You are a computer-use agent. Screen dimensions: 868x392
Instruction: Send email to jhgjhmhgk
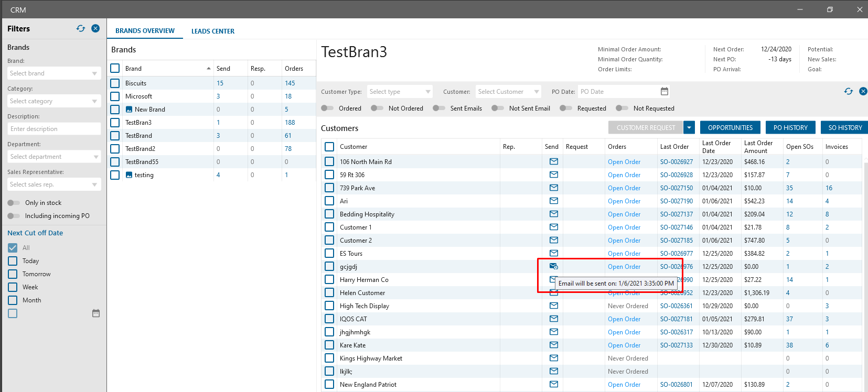(x=554, y=332)
